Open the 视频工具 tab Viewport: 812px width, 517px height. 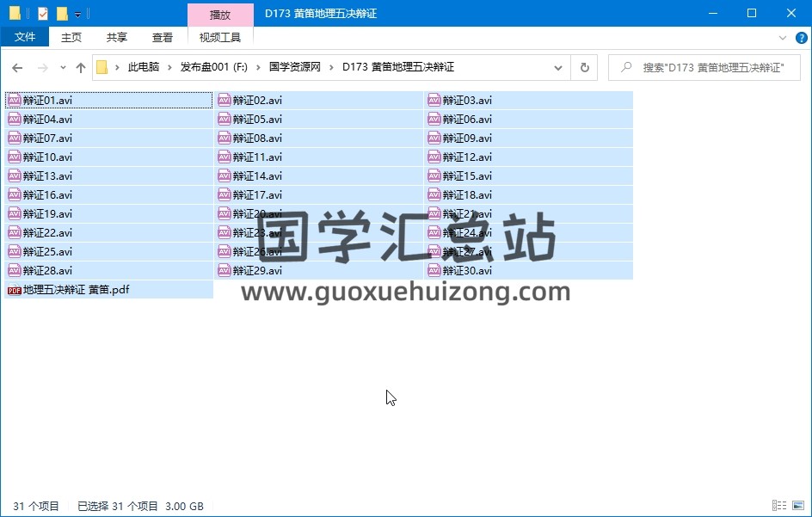point(220,37)
